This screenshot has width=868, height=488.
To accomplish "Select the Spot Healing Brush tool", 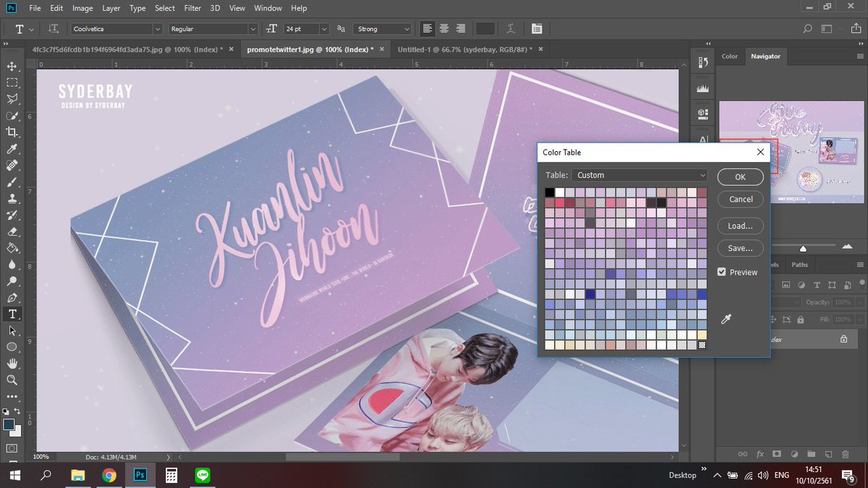I will tap(12, 166).
